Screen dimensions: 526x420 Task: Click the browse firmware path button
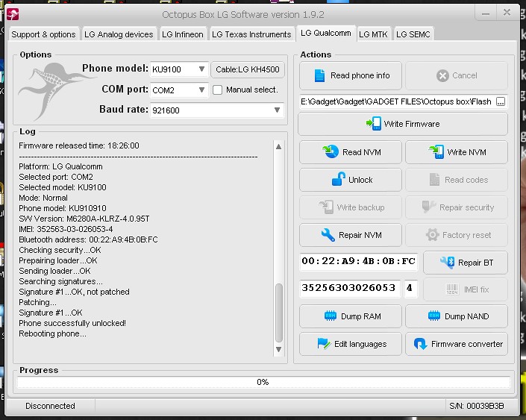(501, 101)
